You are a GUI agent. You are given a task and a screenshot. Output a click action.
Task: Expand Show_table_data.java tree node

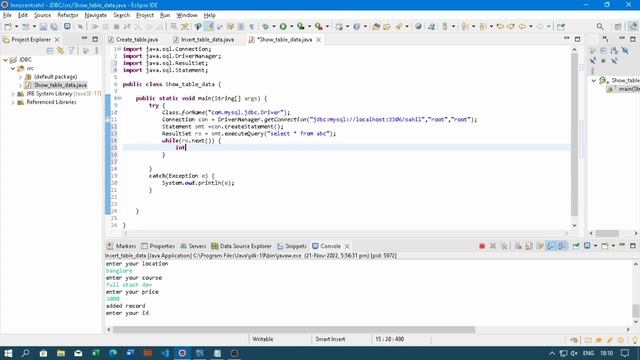(x=20, y=85)
